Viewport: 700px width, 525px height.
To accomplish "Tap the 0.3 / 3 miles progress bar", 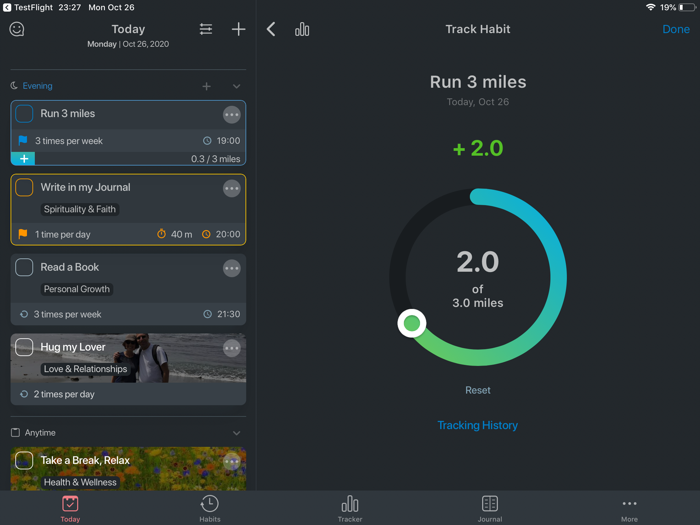I will 129,158.
